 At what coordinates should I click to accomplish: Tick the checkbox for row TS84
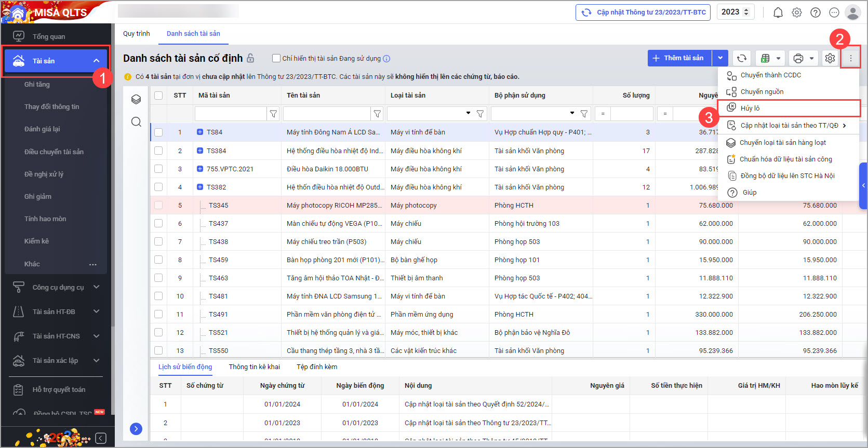click(158, 132)
